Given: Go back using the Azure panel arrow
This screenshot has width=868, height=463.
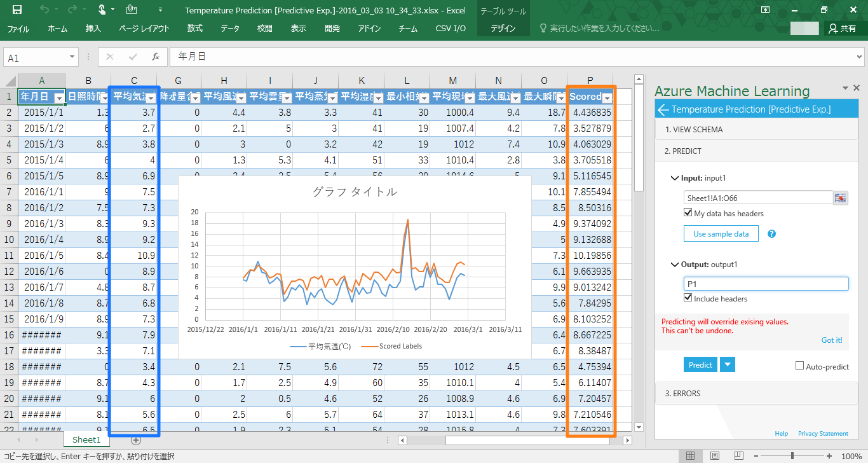Looking at the screenshot, I should tap(663, 110).
